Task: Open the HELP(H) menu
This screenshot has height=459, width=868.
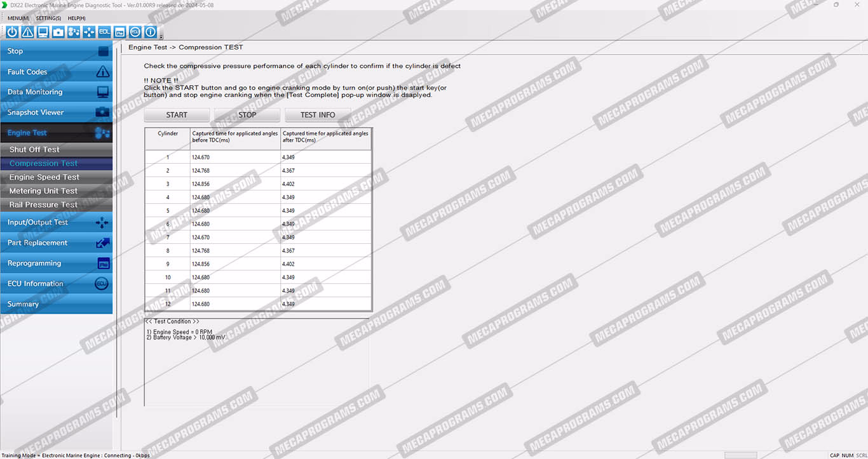Action: pos(76,18)
